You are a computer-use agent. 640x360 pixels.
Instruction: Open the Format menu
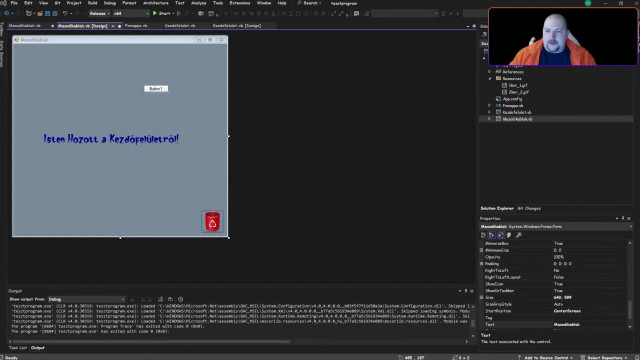[x=129, y=3]
